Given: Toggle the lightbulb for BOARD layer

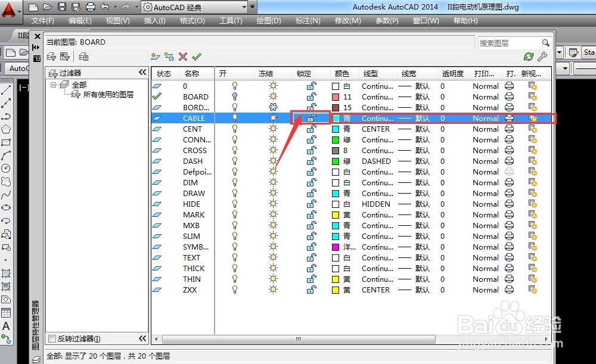Looking at the screenshot, I should 235,97.
